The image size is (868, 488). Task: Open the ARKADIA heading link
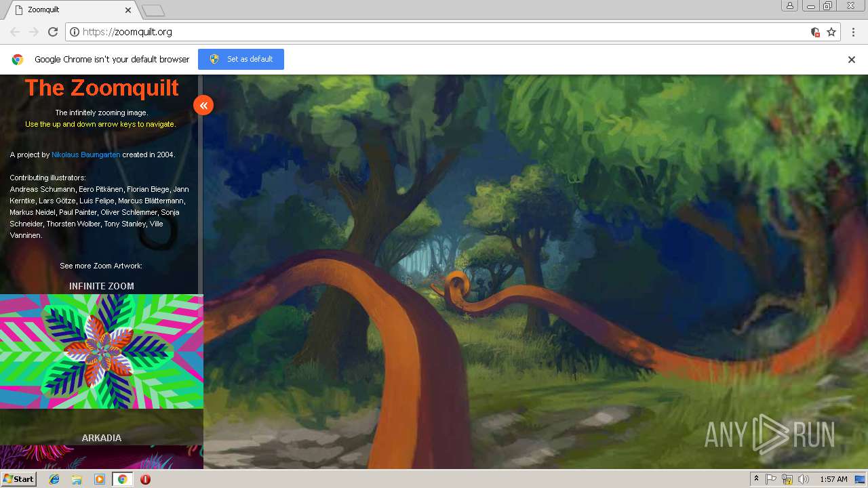(x=102, y=438)
